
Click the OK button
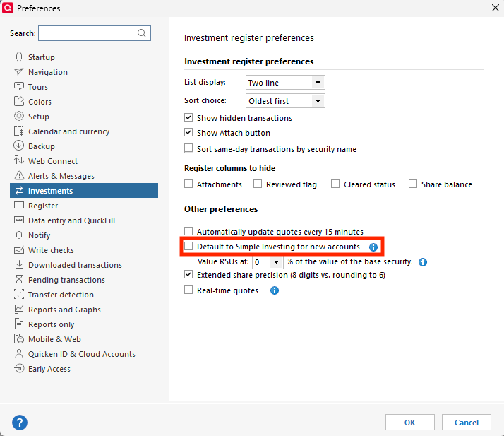pyautogui.click(x=410, y=422)
